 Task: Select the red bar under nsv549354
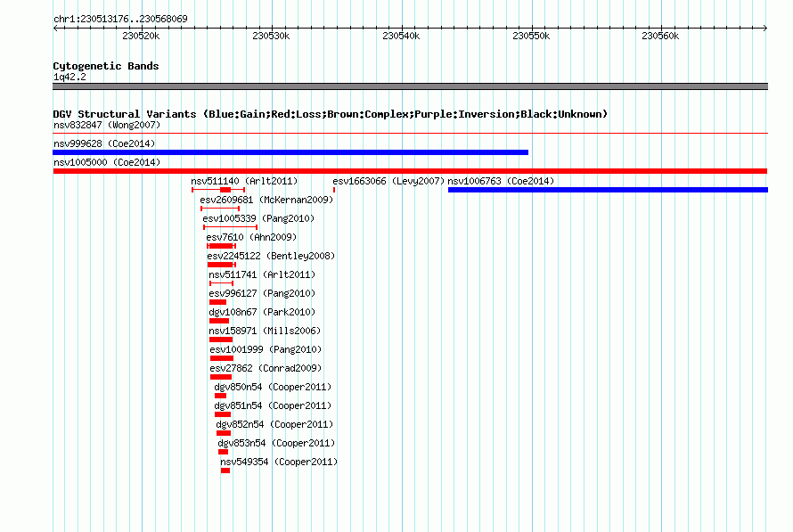pyautogui.click(x=225, y=471)
